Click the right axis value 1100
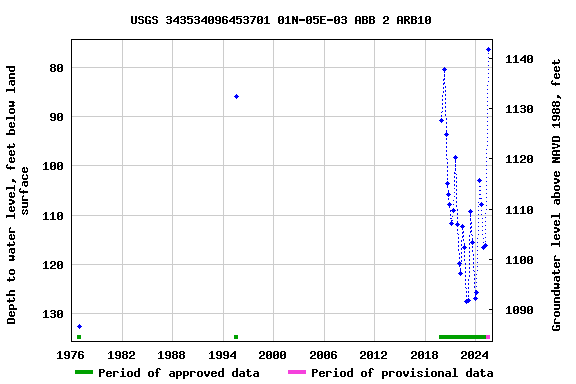Image resolution: width=576 pixels, height=384 pixels. [x=519, y=261]
